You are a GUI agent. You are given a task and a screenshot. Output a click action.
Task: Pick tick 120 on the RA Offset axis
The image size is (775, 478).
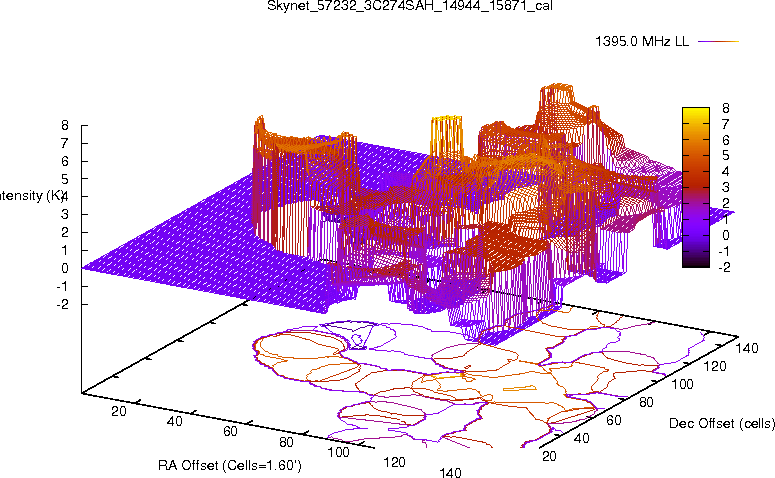394,462
